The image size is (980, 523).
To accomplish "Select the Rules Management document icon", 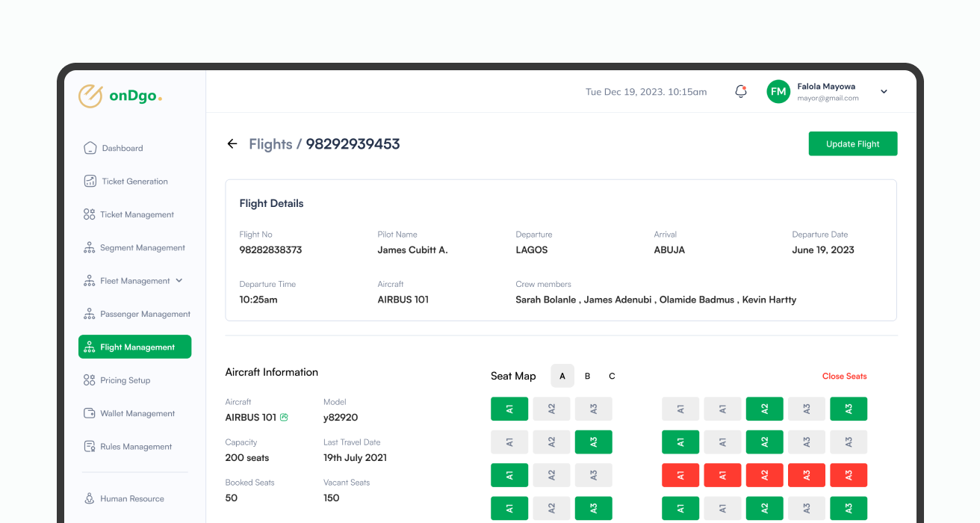I will 89,447.
